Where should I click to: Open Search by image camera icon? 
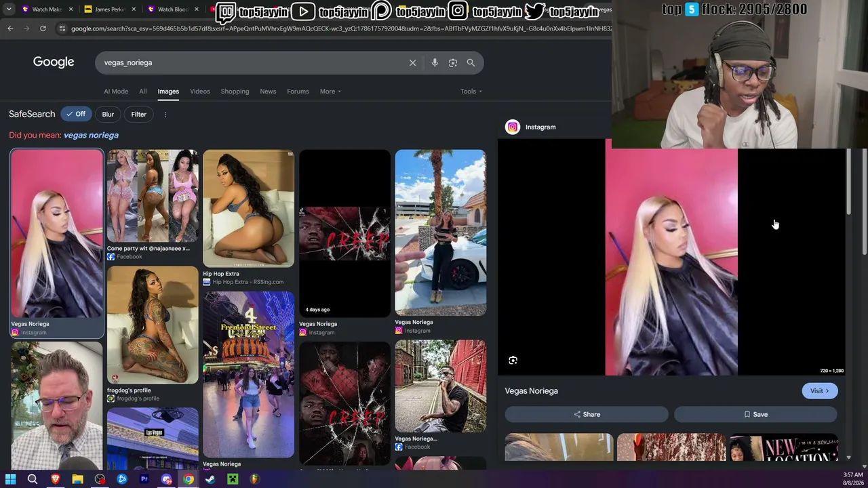tap(453, 62)
